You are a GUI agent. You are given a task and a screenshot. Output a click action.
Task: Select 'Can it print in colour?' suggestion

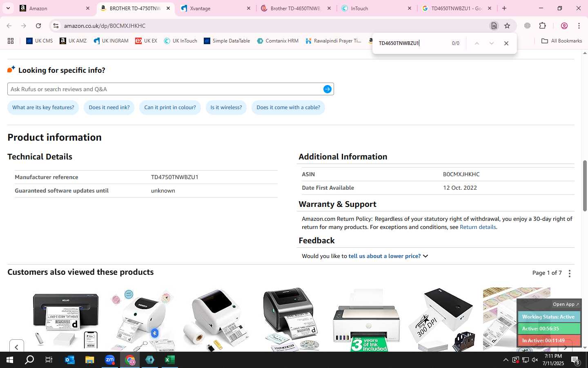pyautogui.click(x=170, y=108)
